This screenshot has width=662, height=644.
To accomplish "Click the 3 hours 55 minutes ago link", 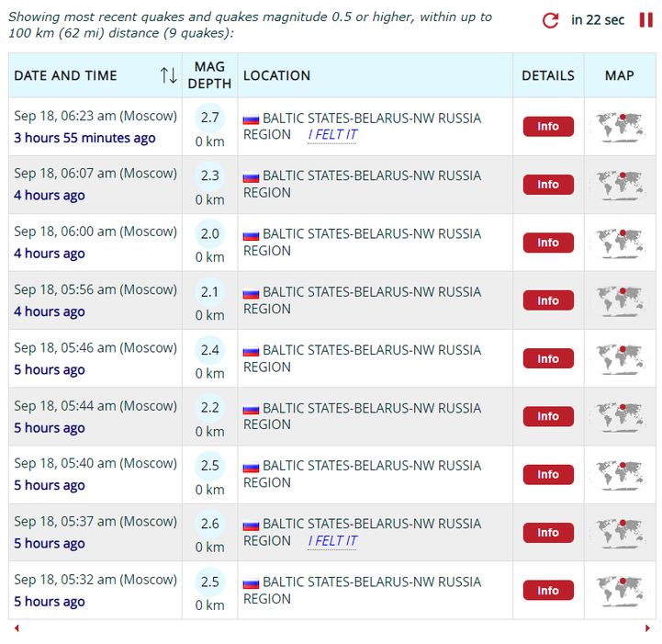I will tap(84, 138).
